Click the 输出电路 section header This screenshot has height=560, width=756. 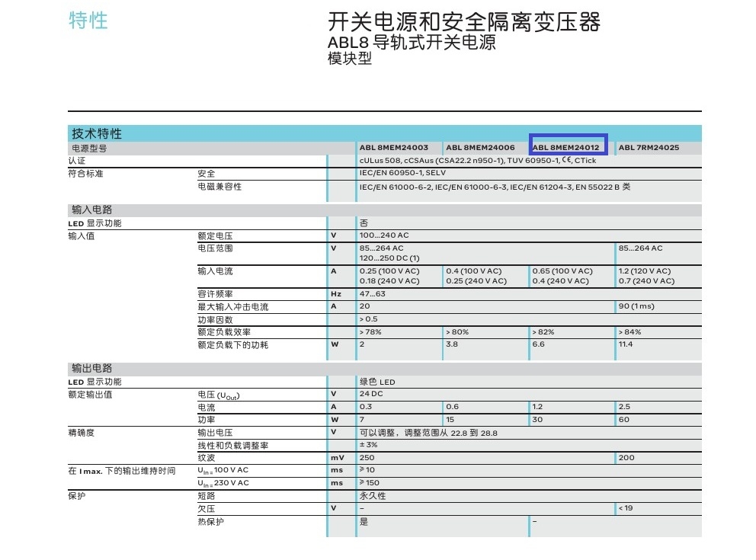tap(91, 368)
